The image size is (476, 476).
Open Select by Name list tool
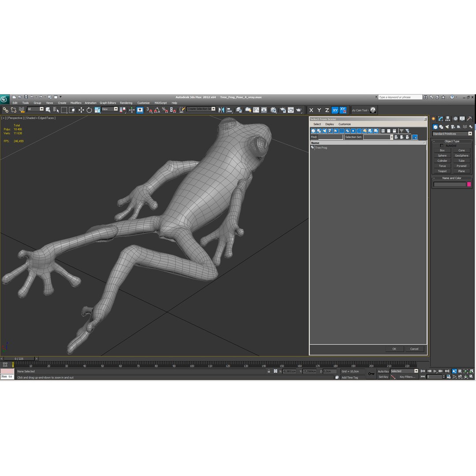click(x=56, y=110)
